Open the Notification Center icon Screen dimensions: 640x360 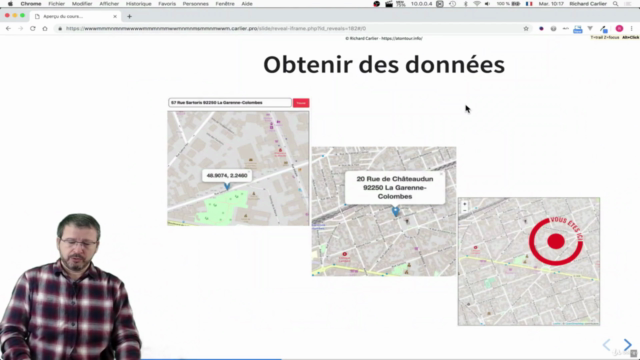629,4
